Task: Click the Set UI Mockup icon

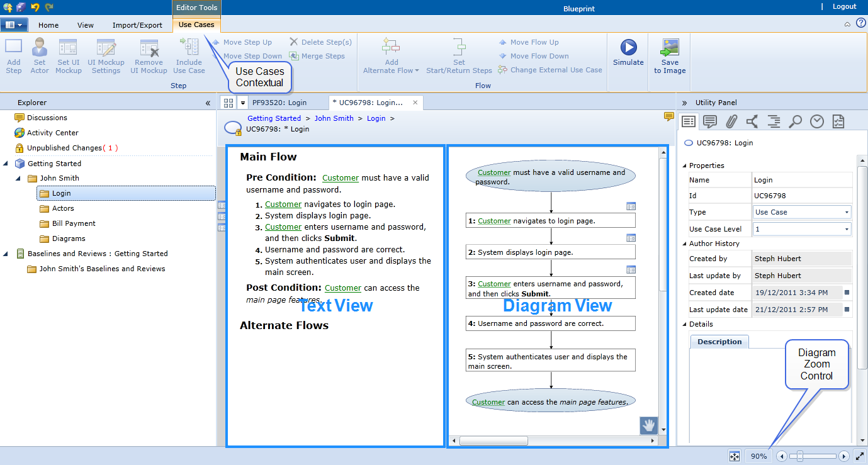Action: [68, 47]
